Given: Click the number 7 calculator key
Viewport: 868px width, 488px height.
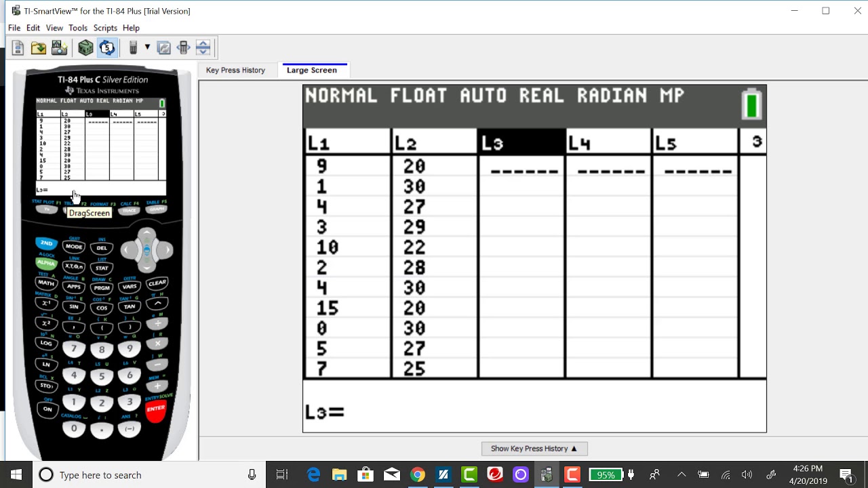Looking at the screenshot, I should pos(74,349).
